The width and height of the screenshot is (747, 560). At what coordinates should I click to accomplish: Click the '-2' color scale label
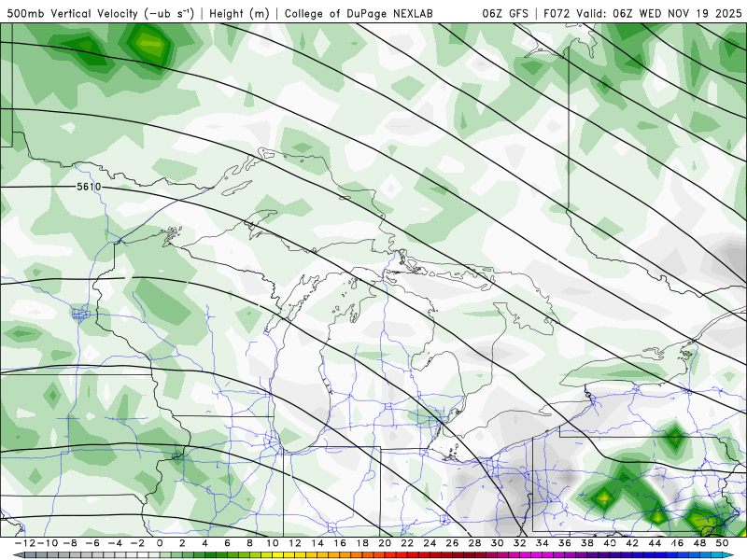pos(136,543)
